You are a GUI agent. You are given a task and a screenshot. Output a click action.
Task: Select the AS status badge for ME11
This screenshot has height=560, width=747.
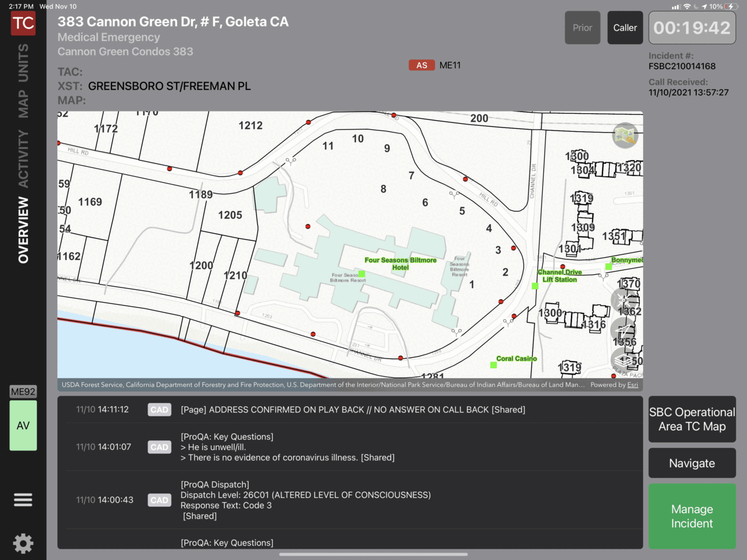pyautogui.click(x=421, y=65)
